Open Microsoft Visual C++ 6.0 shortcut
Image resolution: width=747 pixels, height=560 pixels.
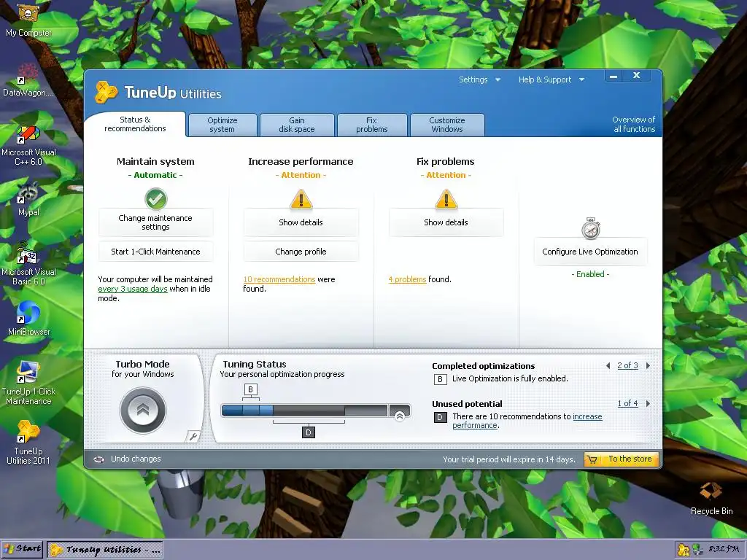(28, 145)
